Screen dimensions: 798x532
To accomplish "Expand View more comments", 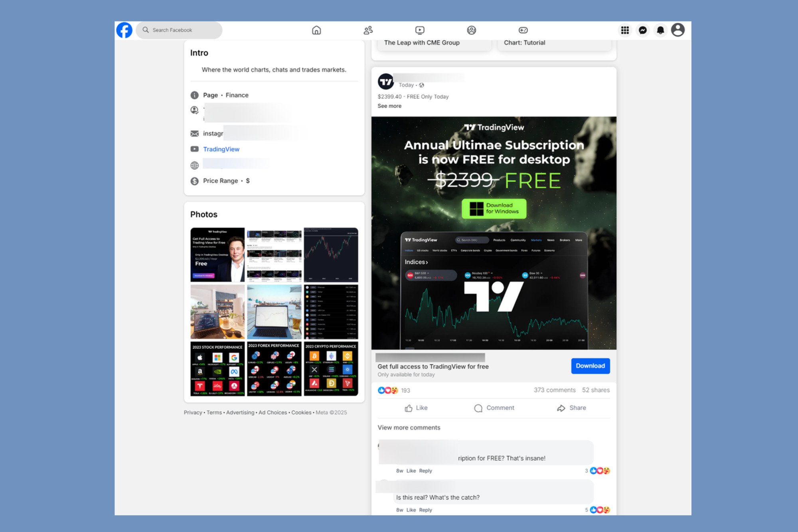I will click(x=409, y=427).
